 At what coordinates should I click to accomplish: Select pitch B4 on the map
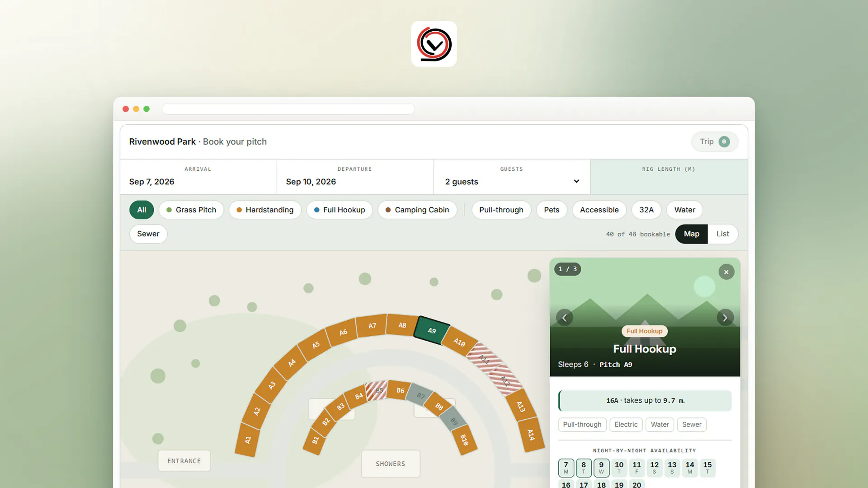coord(359,396)
